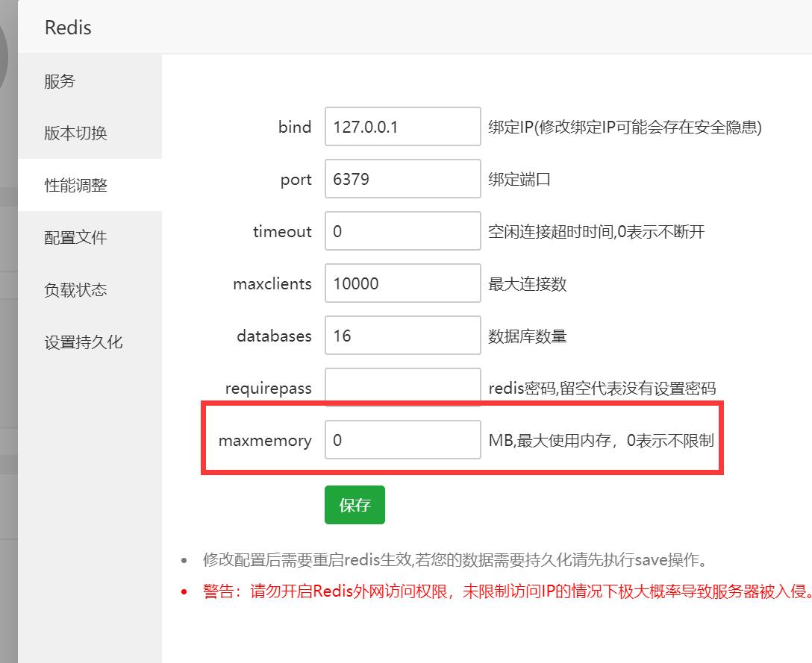
Task: Open the 服务 tab in Redis sidebar
Action: (x=90, y=81)
